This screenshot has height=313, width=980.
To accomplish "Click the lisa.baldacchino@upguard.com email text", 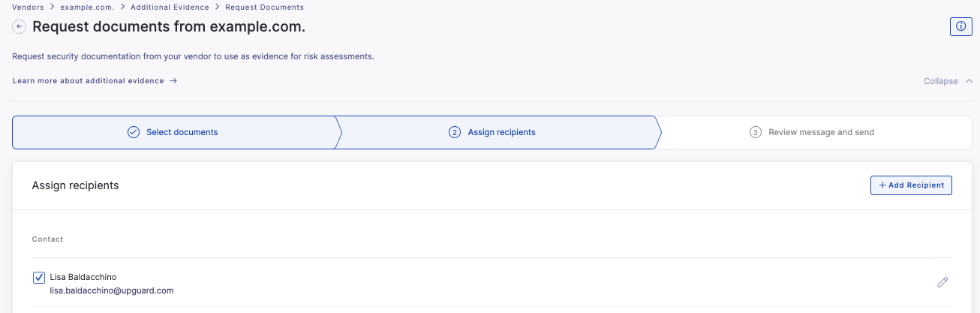I will (x=112, y=290).
